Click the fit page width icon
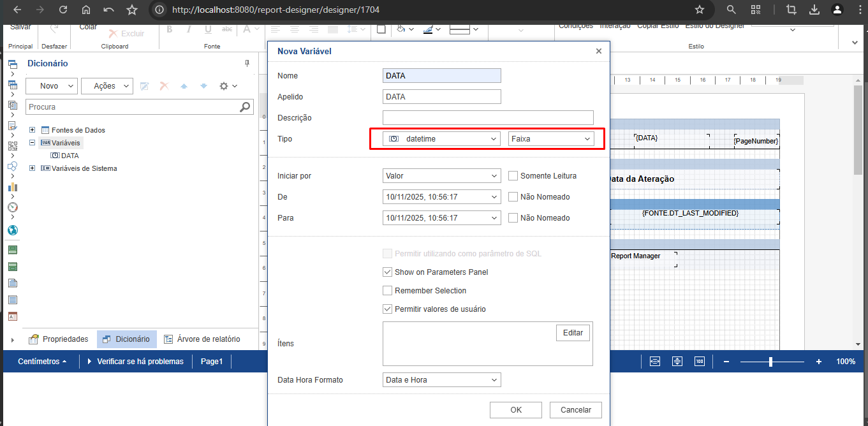 tap(655, 362)
